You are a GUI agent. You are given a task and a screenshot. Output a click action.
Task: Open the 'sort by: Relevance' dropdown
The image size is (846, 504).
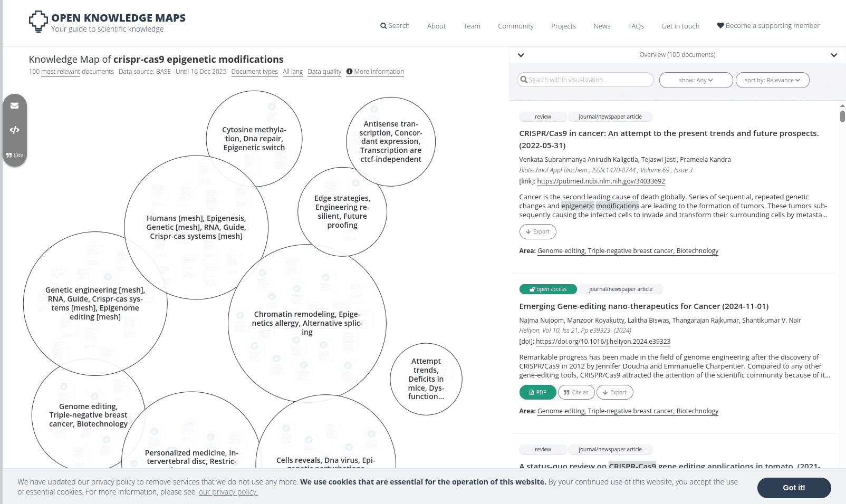tap(772, 80)
